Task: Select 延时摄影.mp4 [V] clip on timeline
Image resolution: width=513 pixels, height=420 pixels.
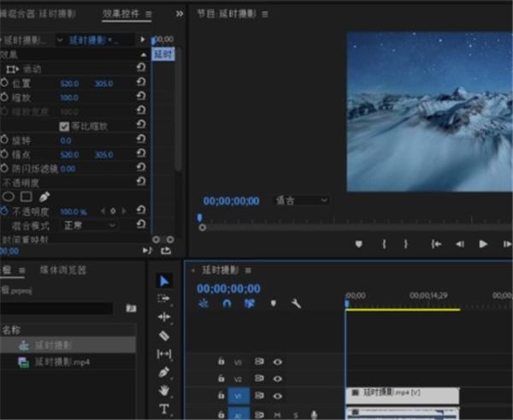Action: pyautogui.click(x=403, y=395)
